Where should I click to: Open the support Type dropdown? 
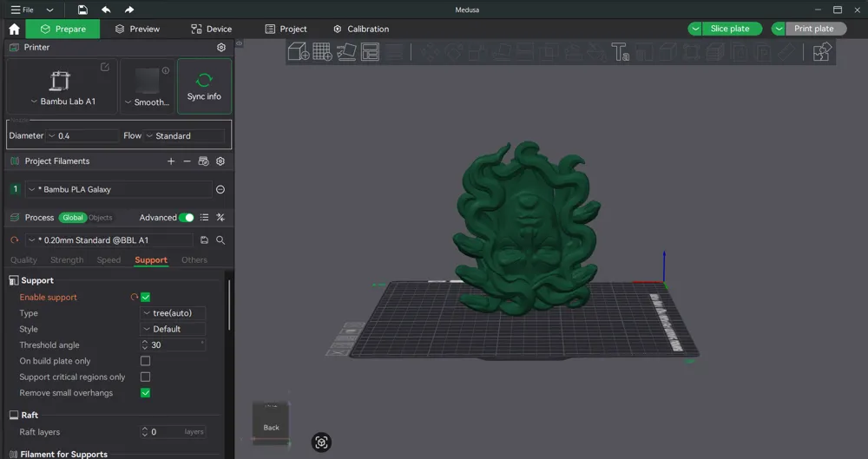pos(173,313)
